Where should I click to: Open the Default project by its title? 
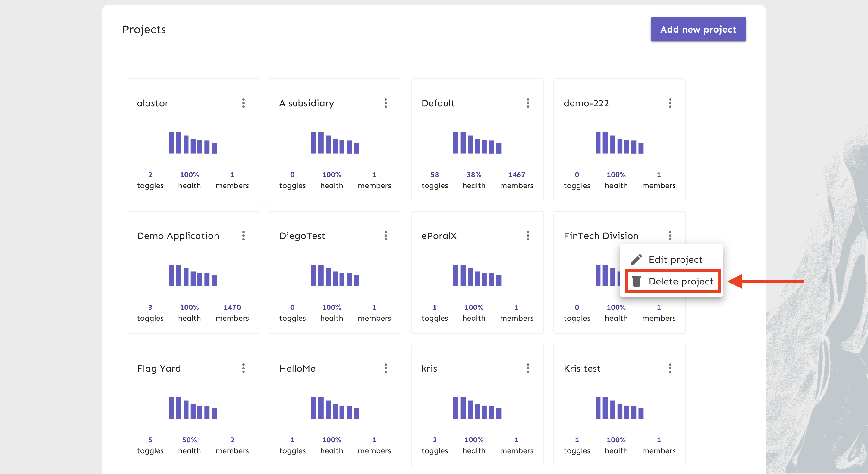point(438,103)
